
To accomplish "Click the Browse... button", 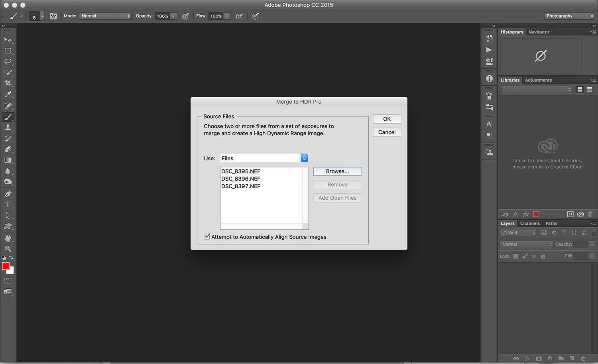I will click(x=337, y=171).
